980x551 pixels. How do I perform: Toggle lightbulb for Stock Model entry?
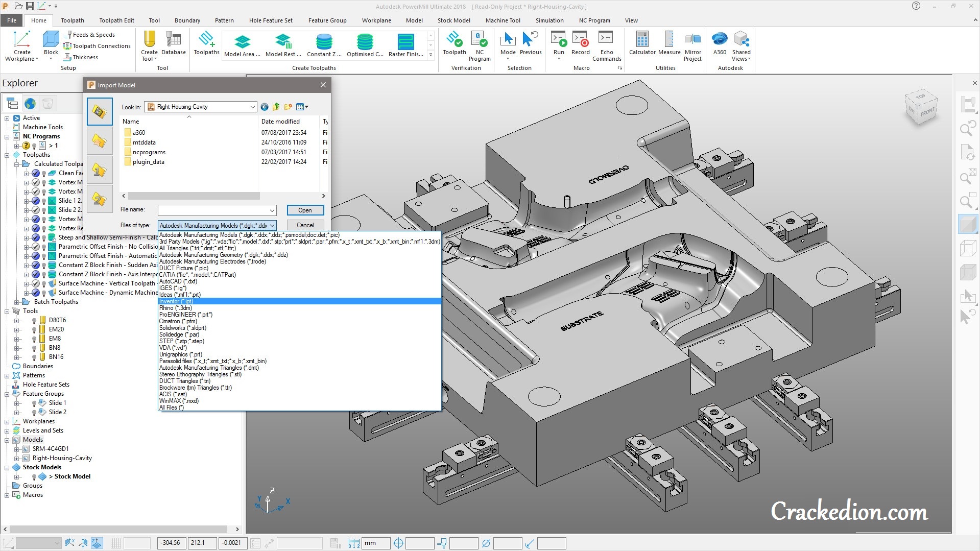[34, 477]
